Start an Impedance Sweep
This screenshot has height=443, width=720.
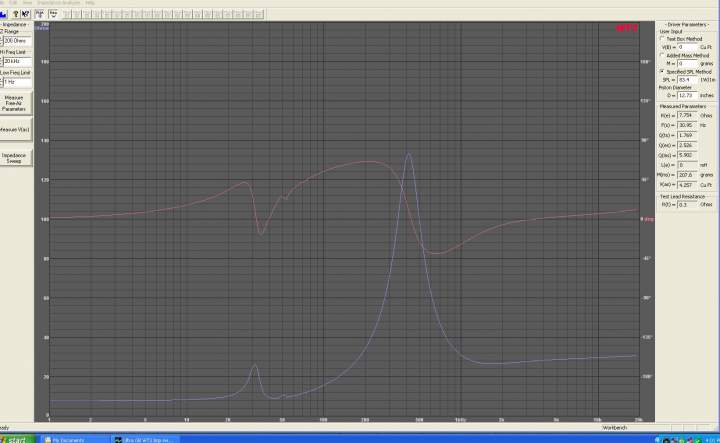click(x=15, y=157)
